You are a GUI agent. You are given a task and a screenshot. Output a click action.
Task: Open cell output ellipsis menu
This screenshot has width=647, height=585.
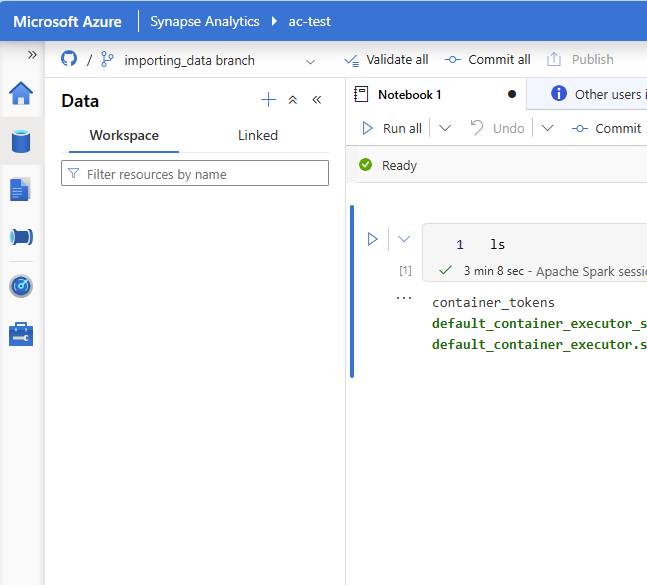pyautogui.click(x=404, y=298)
